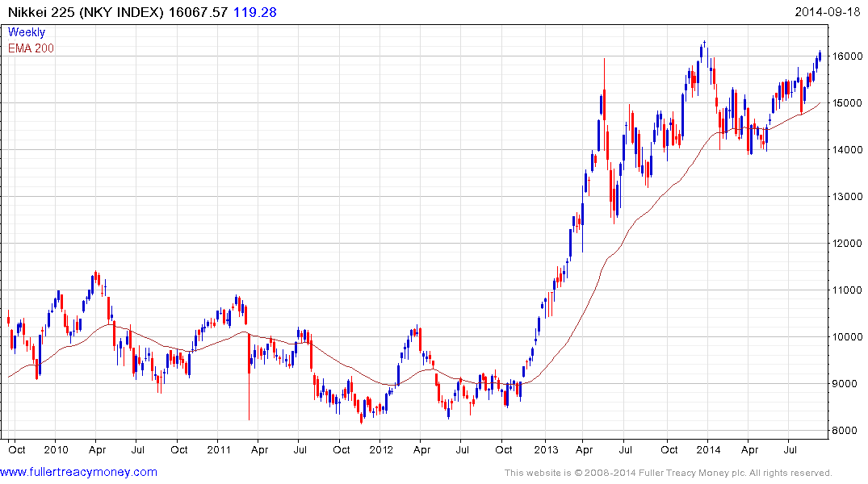Click the 13000 price axis label
The image size is (868, 484).
[847, 196]
